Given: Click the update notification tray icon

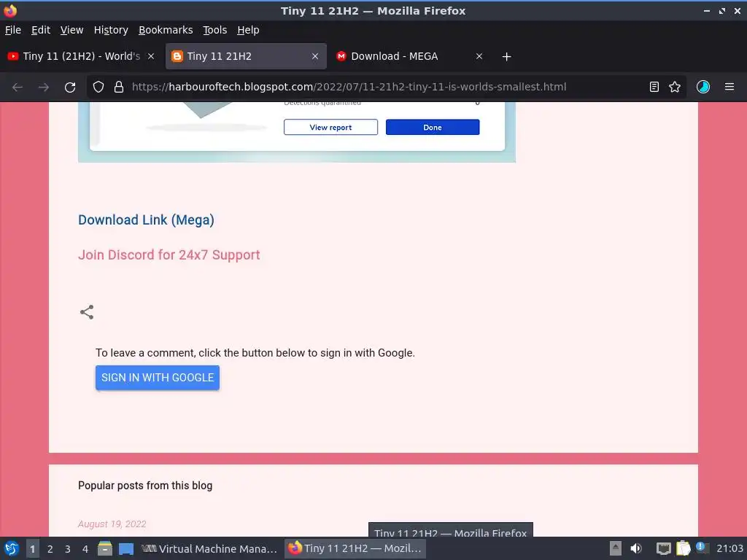Looking at the screenshot, I should [702, 547].
